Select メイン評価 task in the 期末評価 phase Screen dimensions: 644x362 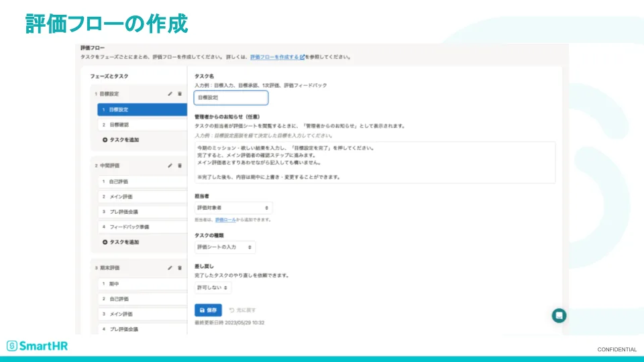[142, 314]
